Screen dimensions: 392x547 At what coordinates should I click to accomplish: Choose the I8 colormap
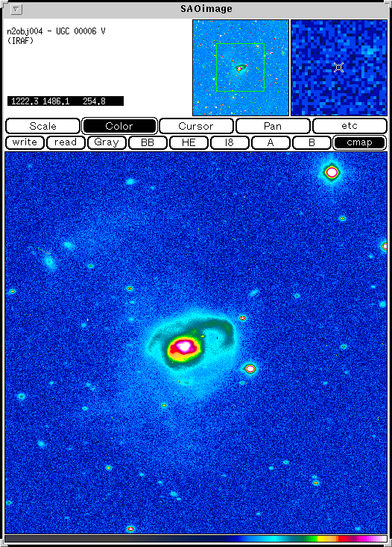229,142
